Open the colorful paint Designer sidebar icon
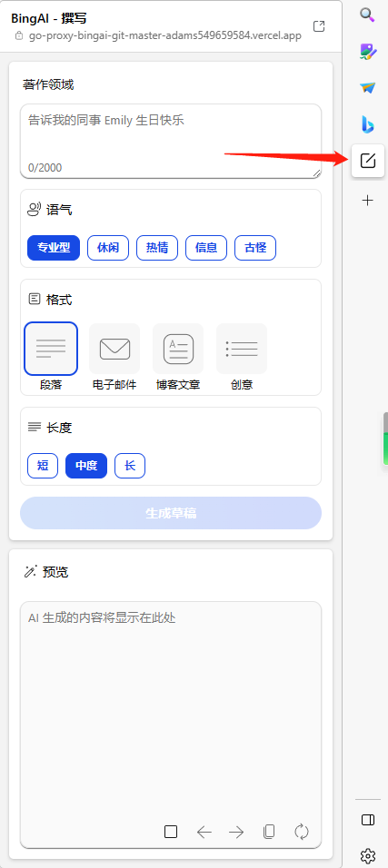 click(367, 52)
